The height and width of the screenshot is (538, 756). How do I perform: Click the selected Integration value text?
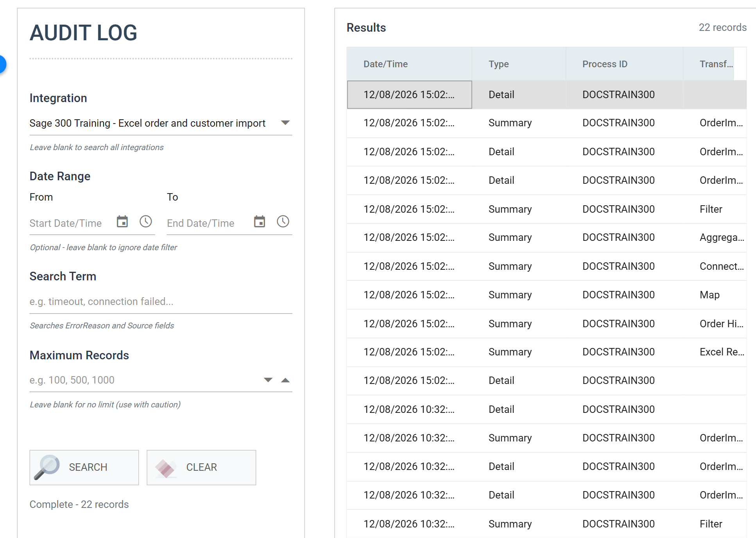pyautogui.click(x=147, y=123)
